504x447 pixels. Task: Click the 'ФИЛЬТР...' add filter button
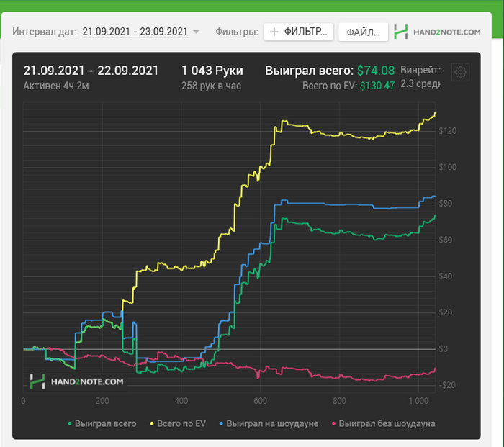299,32
